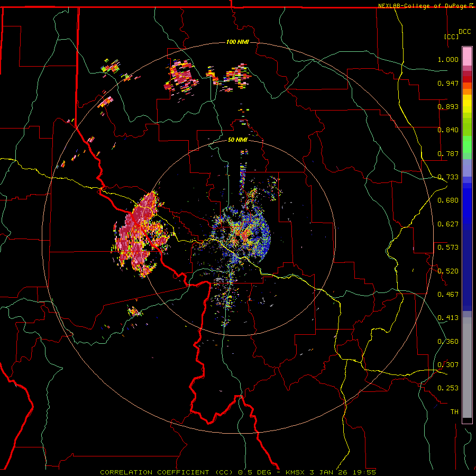Click the 0.467 legend value

448,295
